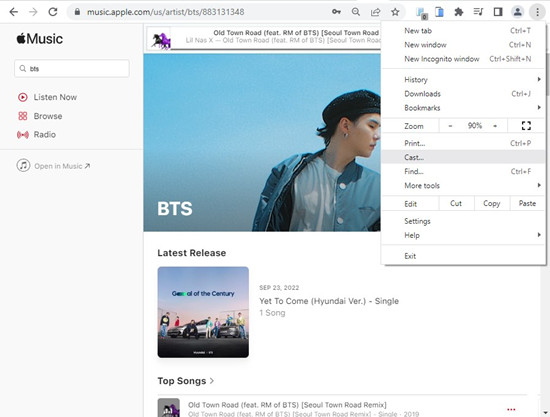550x417 pixels.
Task: Click the Radio broadcast icon
Action: point(23,135)
